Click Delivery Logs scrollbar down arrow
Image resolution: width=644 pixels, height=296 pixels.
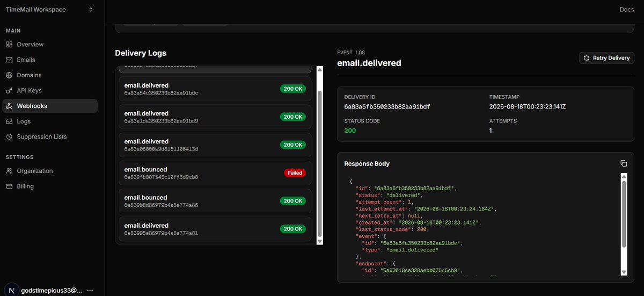pyautogui.click(x=320, y=242)
